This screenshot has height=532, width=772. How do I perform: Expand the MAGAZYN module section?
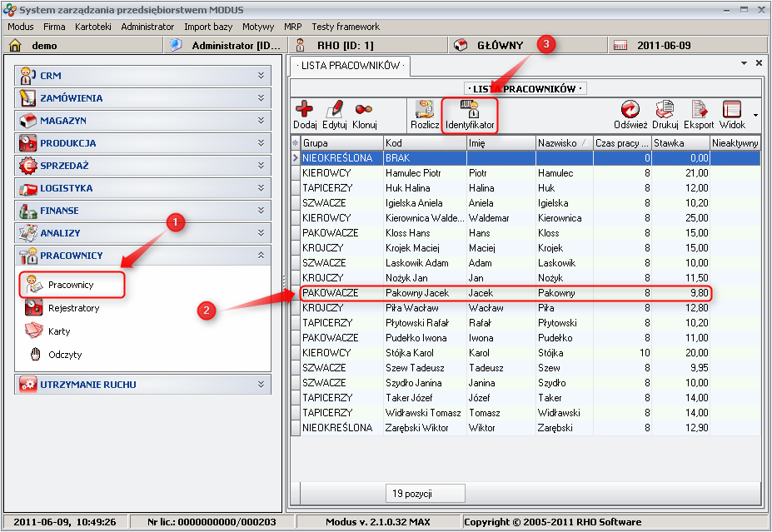[x=143, y=121]
